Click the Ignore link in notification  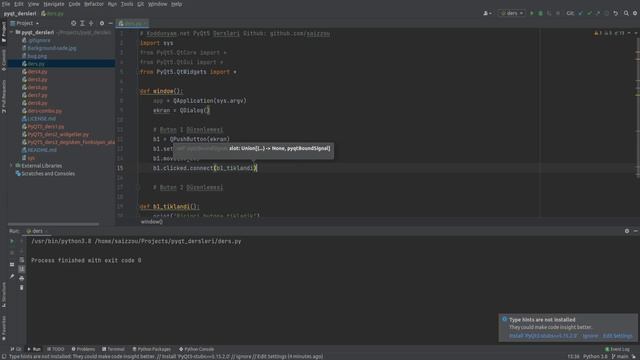coord(590,336)
